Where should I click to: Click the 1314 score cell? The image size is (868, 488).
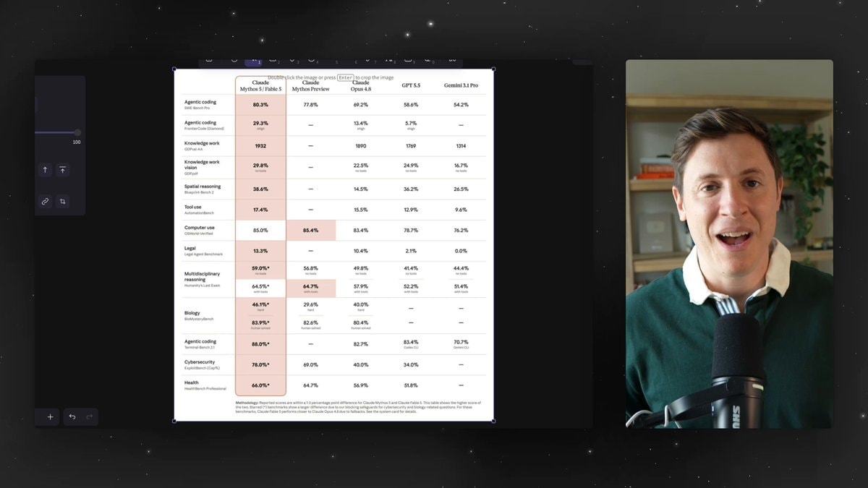(461, 146)
